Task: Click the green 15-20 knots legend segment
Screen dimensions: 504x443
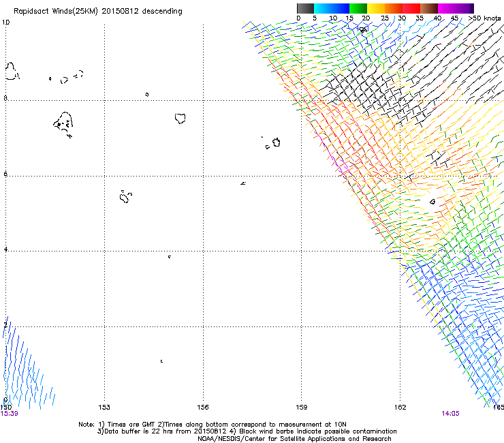Action: point(358,8)
